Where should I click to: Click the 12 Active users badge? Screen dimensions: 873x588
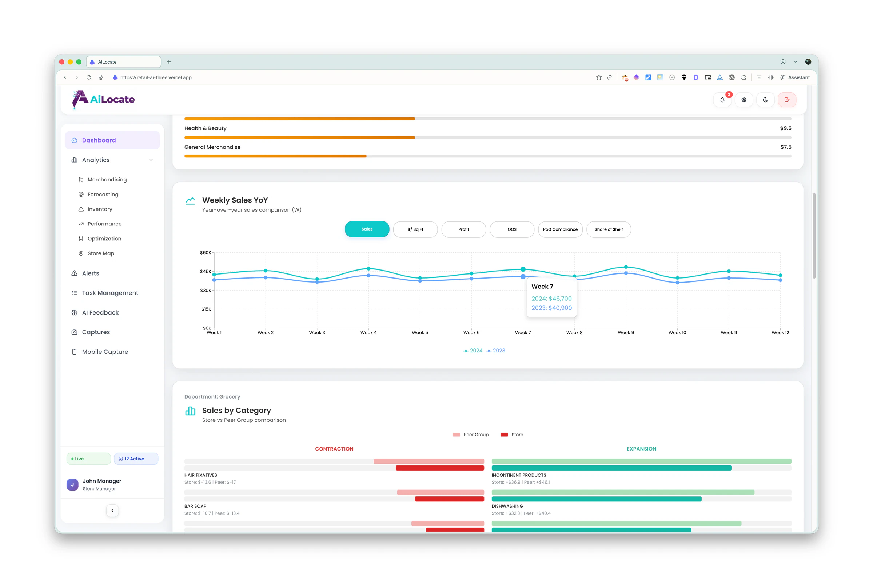(x=136, y=459)
